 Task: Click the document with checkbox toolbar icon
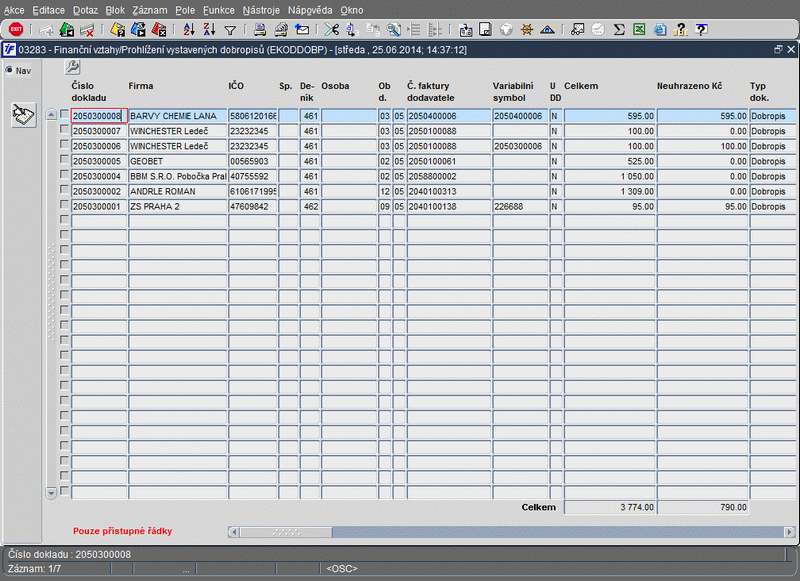485,30
